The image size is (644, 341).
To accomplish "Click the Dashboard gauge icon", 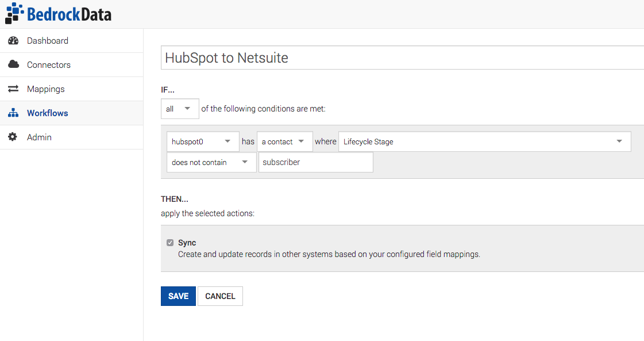I will (x=13, y=41).
